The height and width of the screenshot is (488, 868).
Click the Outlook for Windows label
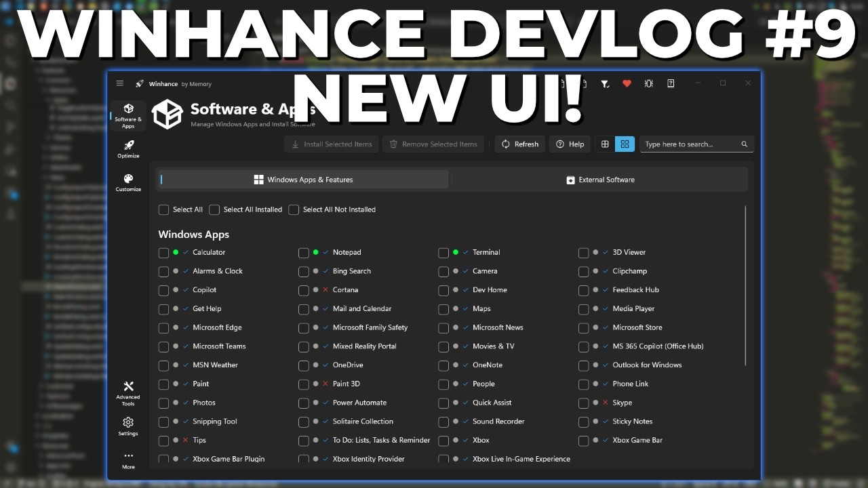tap(647, 365)
